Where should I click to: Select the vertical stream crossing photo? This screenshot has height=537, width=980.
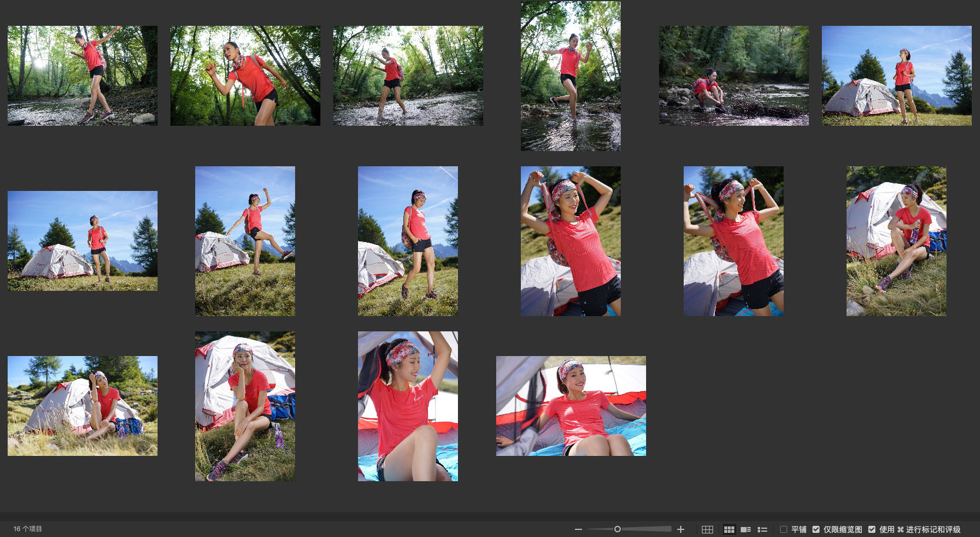pos(570,76)
